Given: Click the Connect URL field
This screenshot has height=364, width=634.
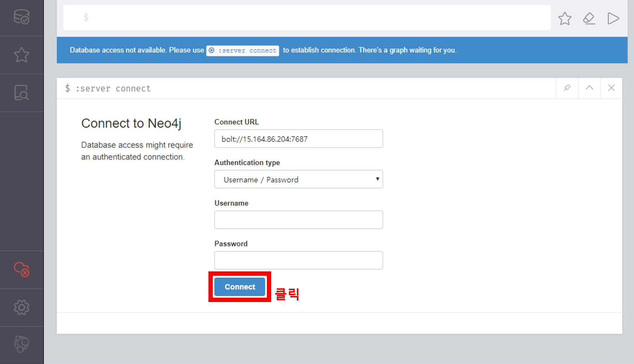Looking at the screenshot, I should (x=299, y=139).
